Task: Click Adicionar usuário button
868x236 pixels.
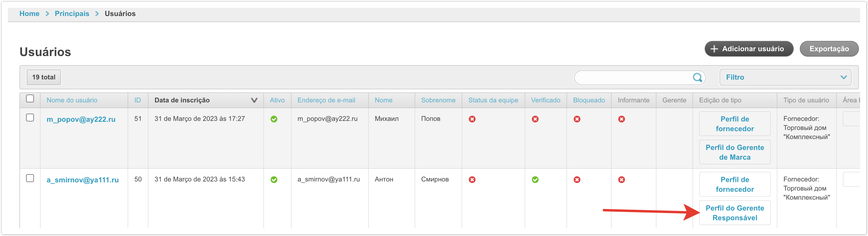Action: (x=748, y=49)
